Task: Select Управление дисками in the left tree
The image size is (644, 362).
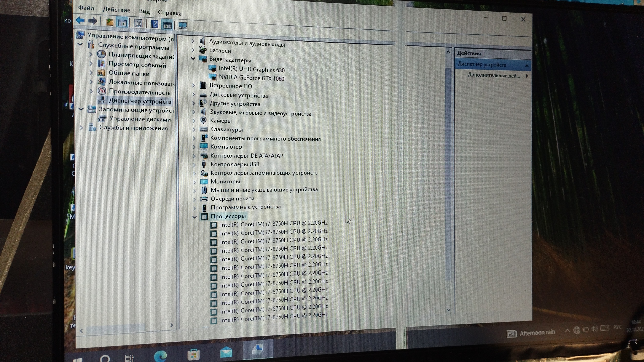Action: click(x=140, y=119)
